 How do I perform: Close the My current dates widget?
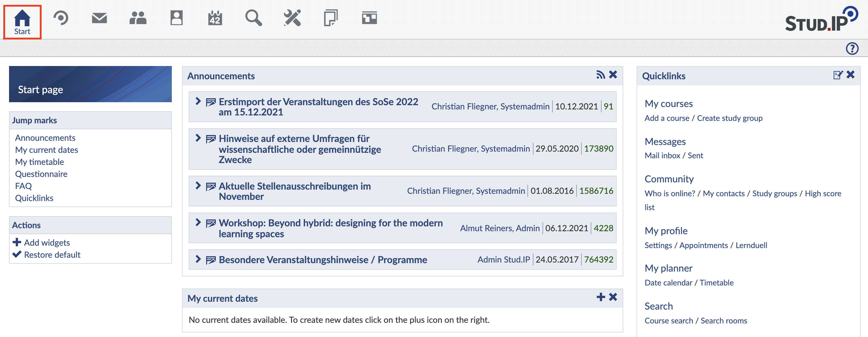point(613,297)
